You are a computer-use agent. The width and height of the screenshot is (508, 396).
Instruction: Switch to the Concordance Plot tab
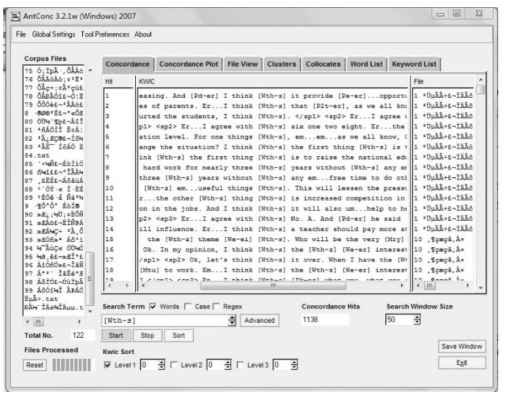pos(188,64)
